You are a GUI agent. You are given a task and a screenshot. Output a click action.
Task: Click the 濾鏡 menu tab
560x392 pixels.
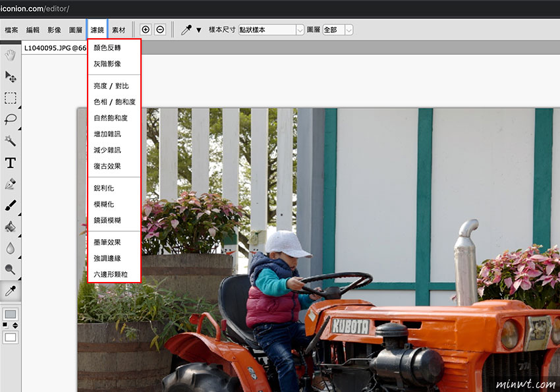coord(97,30)
